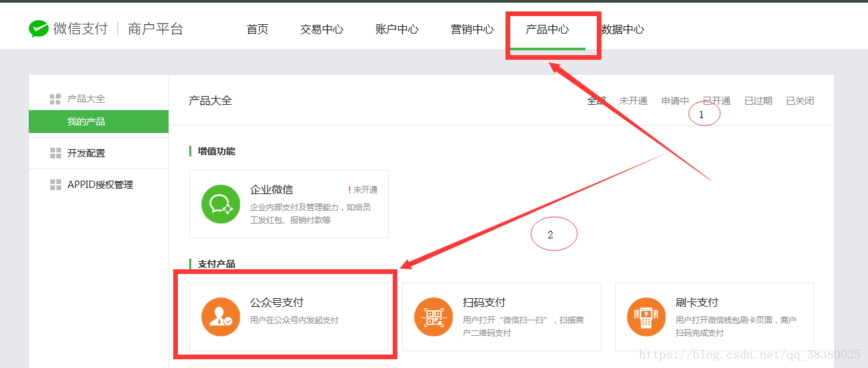
Task: Click the 开发配置 grid icon
Action: (56, 153)
